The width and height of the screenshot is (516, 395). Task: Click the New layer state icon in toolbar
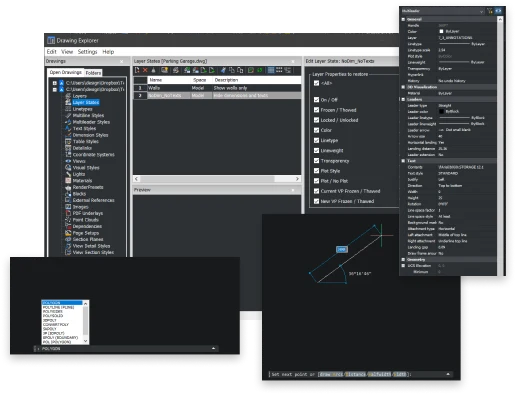137,70
